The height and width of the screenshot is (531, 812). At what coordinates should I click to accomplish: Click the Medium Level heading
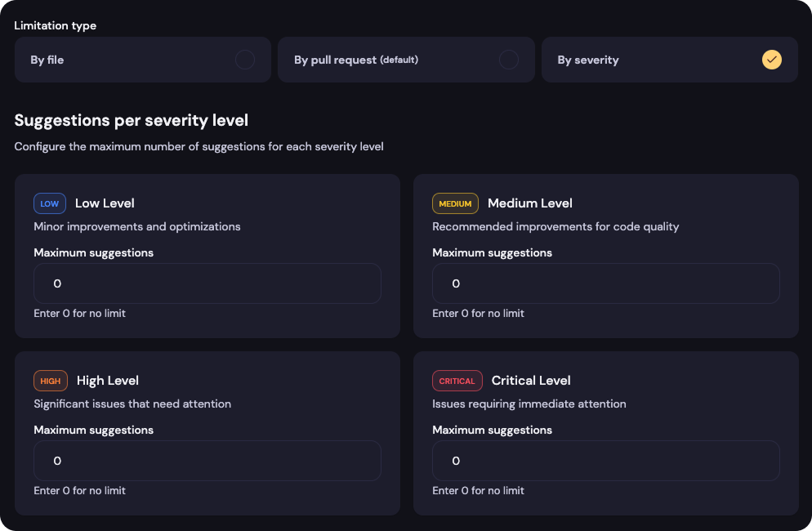(530, 203)
